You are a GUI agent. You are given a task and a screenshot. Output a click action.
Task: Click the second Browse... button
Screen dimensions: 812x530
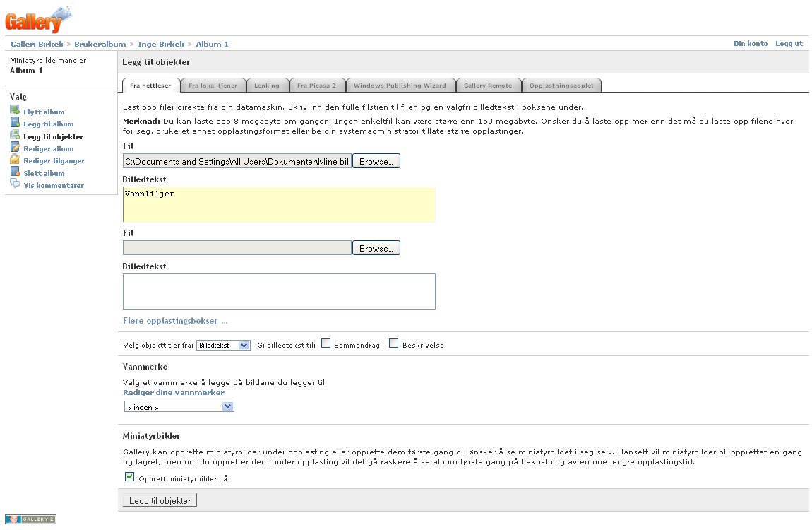(376, 248)
